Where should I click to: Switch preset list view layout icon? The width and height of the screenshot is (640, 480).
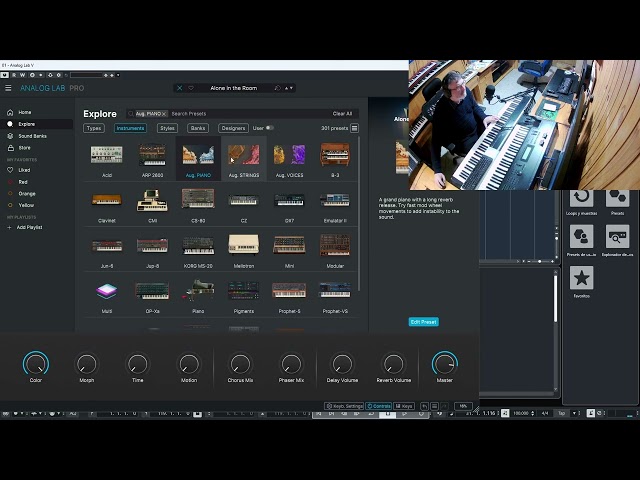pos(354,128)
